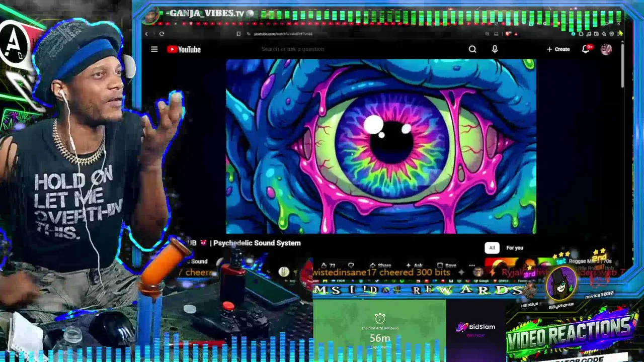The height and width of the screenshot is (362, 644).
Task: Share the video using the Share button
Action: 380,265
